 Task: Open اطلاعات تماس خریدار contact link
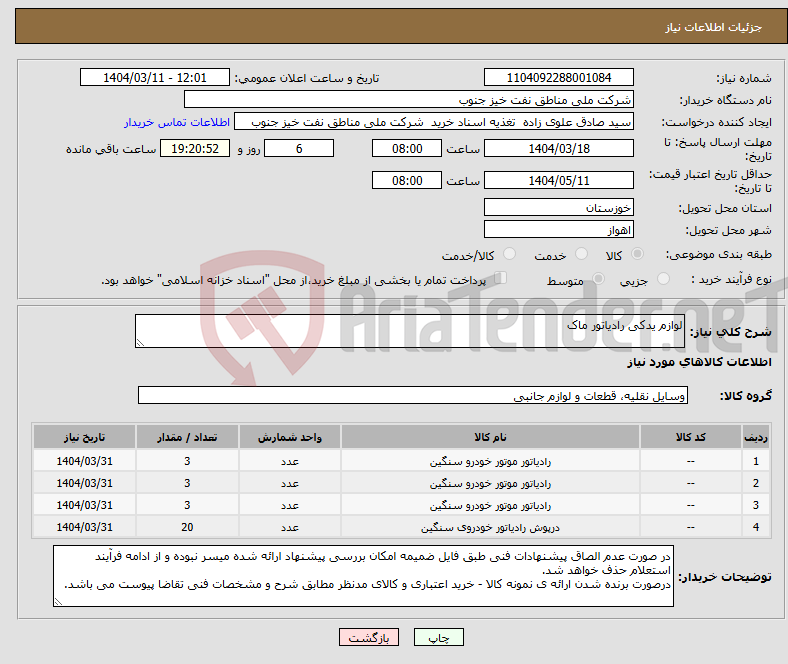point(177,122)
